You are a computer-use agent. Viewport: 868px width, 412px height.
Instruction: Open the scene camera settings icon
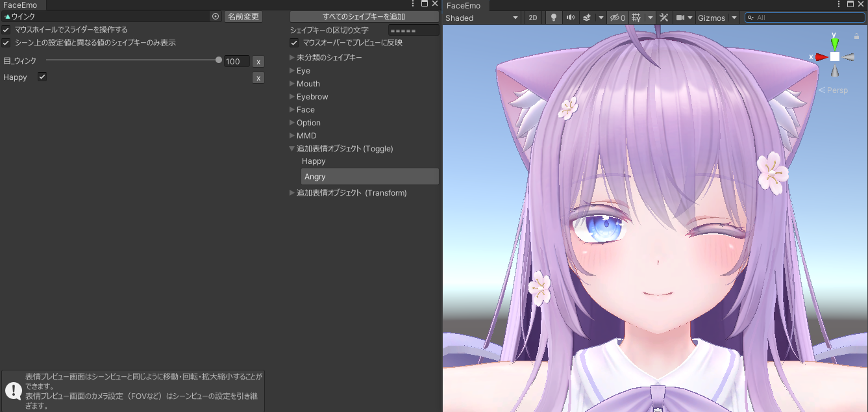coord(680,18)
